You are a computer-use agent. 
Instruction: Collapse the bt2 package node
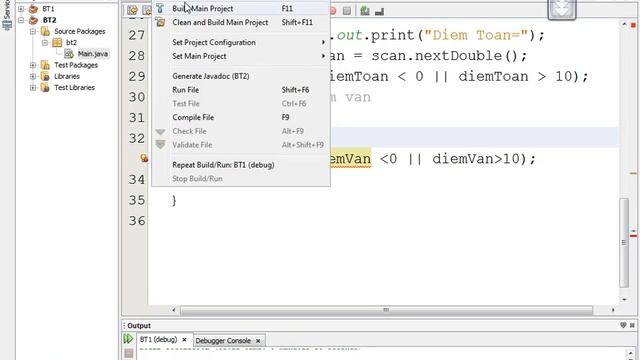(x=45, y=42)
